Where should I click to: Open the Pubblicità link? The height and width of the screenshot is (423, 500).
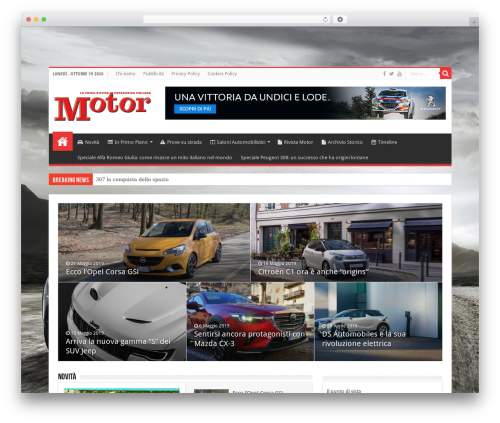(153, 74)
